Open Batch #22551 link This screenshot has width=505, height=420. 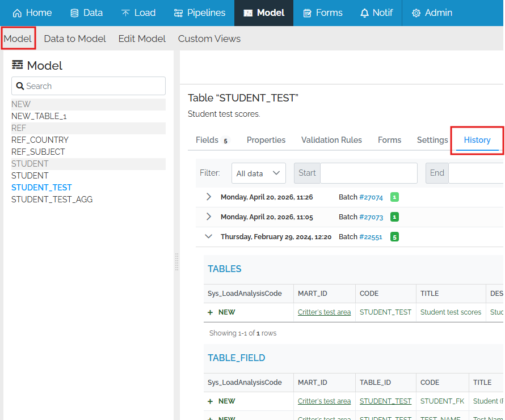pos(371,237)
